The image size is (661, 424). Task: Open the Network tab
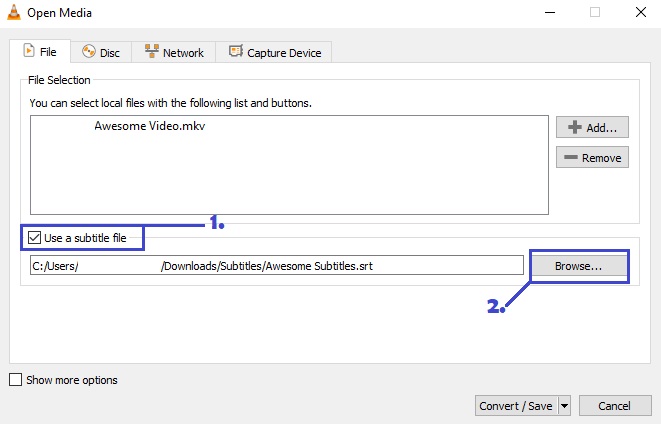[174, 52]
